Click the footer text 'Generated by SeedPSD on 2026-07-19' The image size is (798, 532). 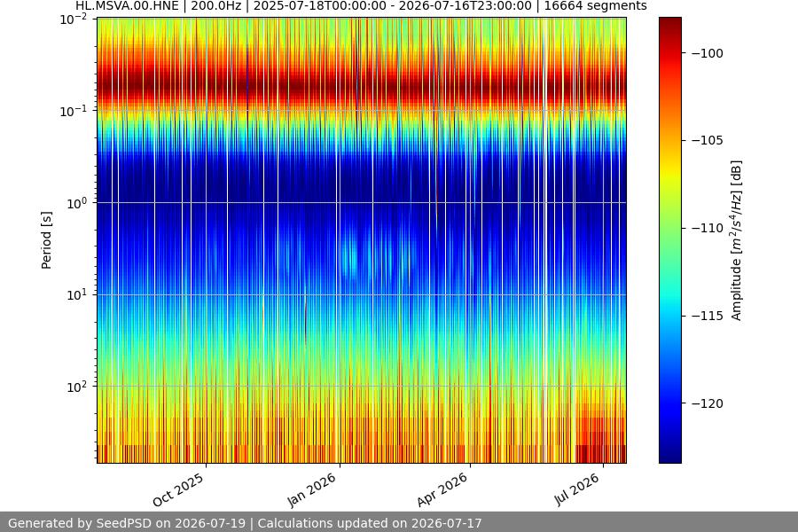[x=127, y=523]
